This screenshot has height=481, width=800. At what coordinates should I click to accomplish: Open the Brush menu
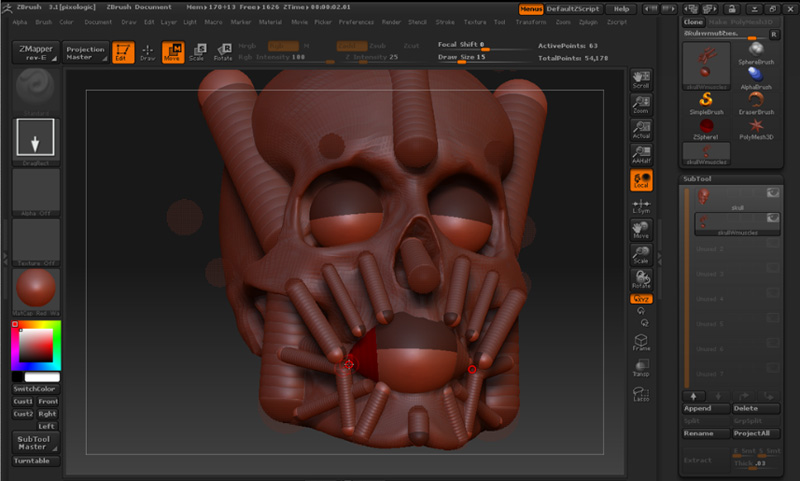(x=43, y=22)
